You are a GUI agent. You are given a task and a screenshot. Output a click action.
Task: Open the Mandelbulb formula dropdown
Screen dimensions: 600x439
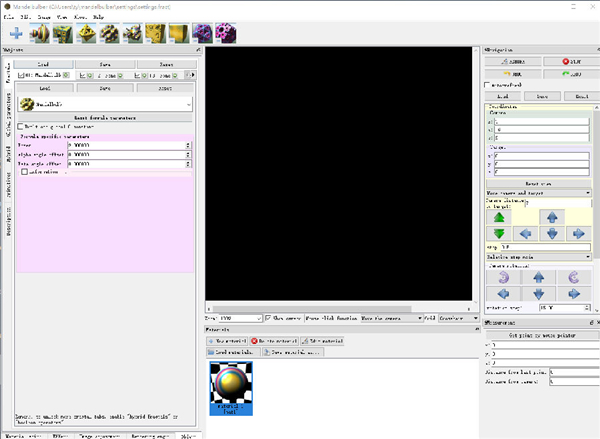click(x=107, y=103)
